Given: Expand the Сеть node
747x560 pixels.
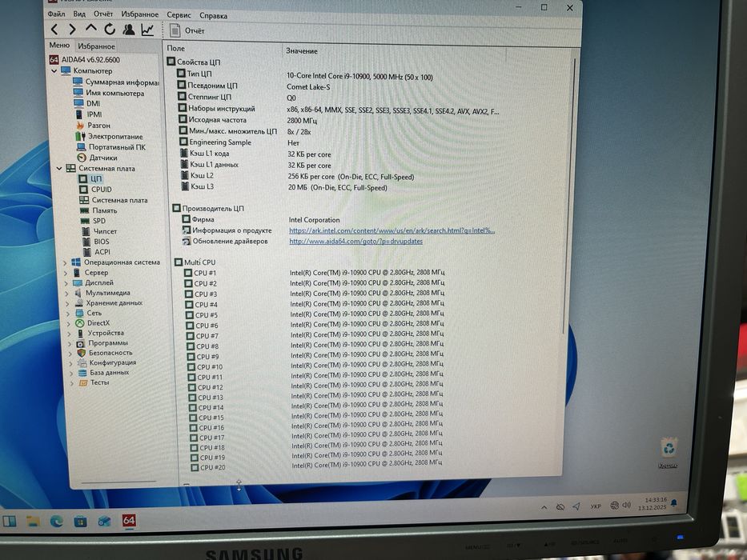Looking at the screenshot, I should coord(67,314).
